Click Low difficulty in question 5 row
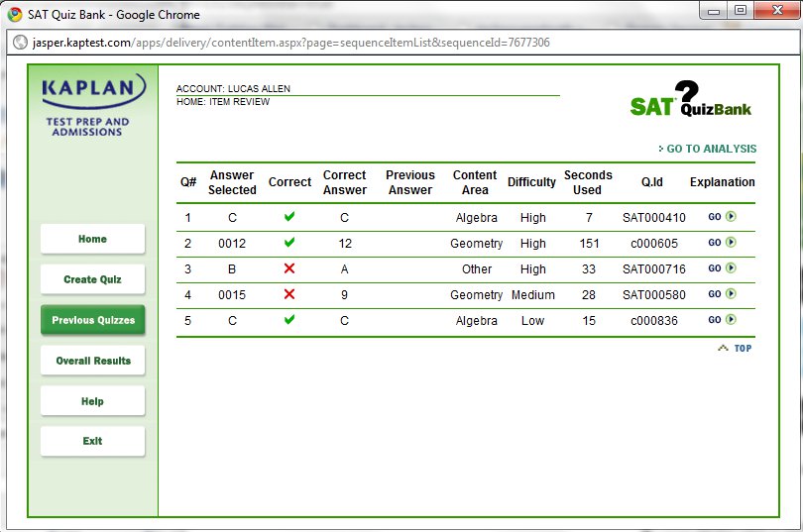The width and height of the screenshot is (803, 532). (x=532, y=321)
